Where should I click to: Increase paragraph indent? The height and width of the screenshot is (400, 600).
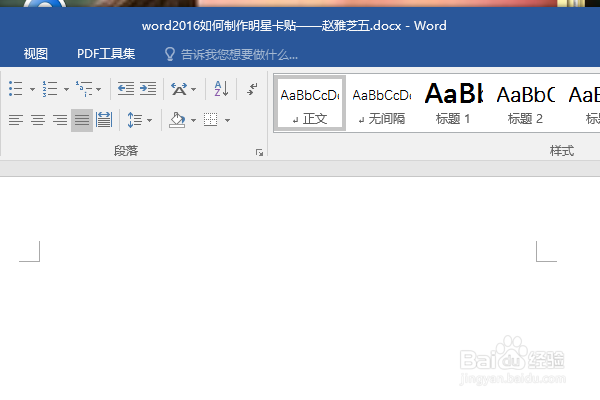pyautogui.click(x=148, y=89)
